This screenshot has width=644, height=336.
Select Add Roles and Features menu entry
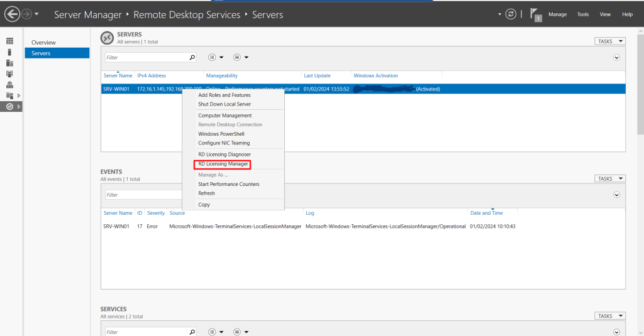tap(224, 95)
